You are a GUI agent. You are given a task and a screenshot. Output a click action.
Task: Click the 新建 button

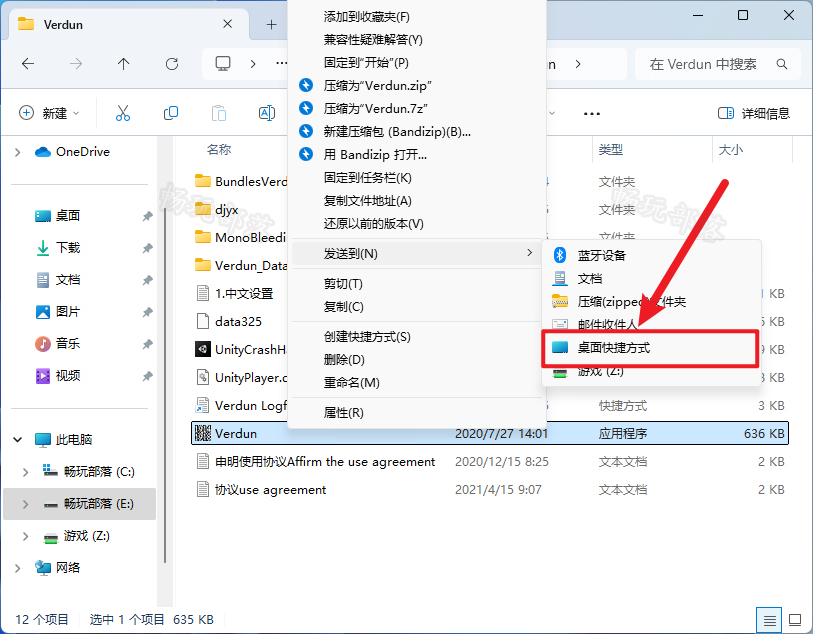click(x=49, y=113)
